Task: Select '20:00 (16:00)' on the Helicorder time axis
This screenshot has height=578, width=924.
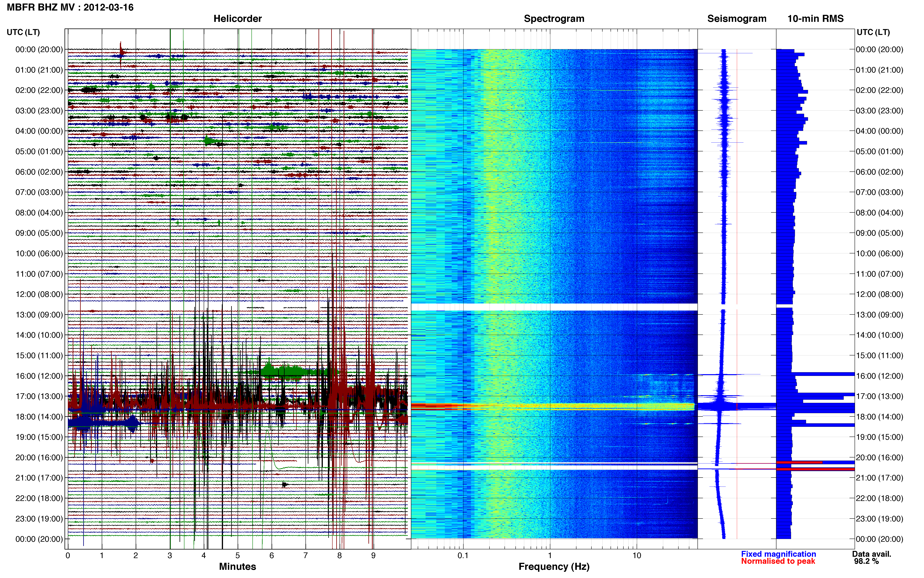Action: tap(39, 458)
